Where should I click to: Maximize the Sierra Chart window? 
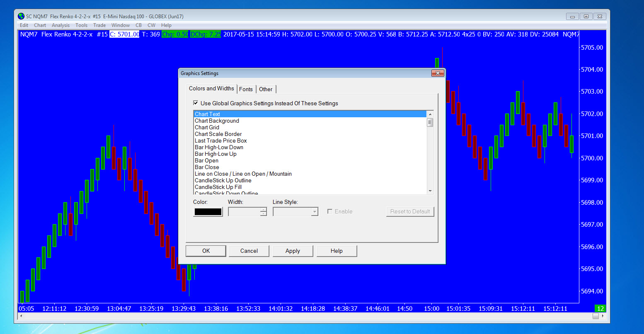click(x=586, y=17)
